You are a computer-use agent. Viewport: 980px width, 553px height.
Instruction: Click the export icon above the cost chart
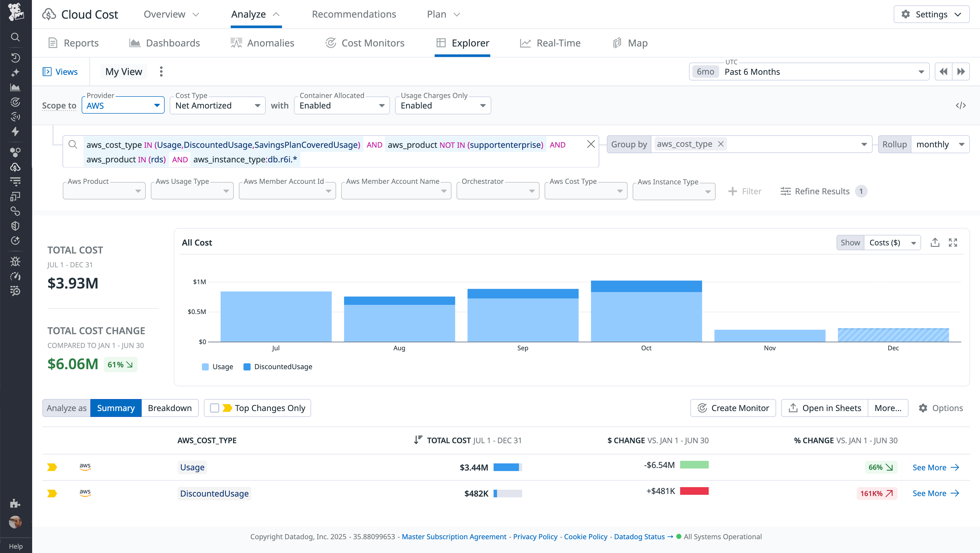(x=935, y=243)
